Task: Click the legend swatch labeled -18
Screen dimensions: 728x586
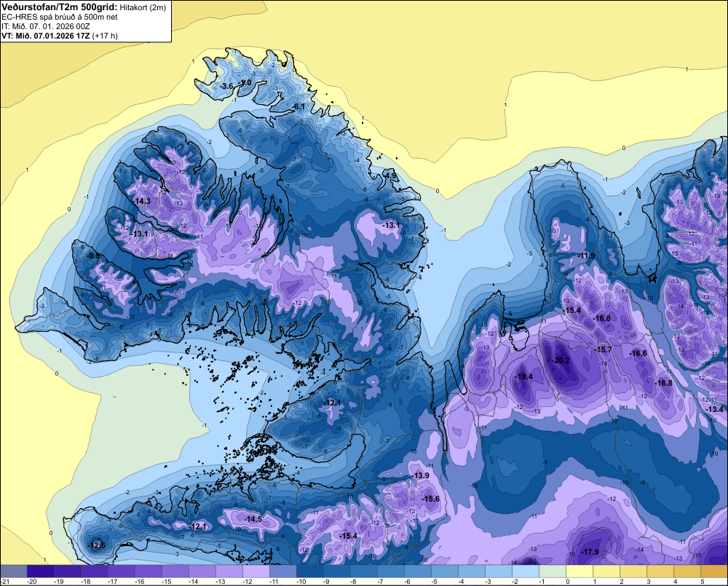Action: pyautogui.click(x=94, y=571)
